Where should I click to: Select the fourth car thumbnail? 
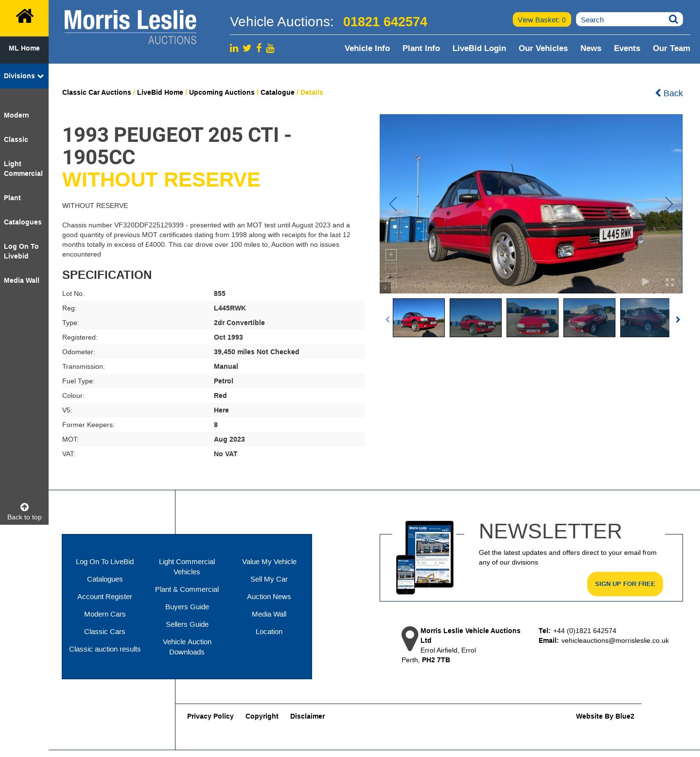pos(589,318)
